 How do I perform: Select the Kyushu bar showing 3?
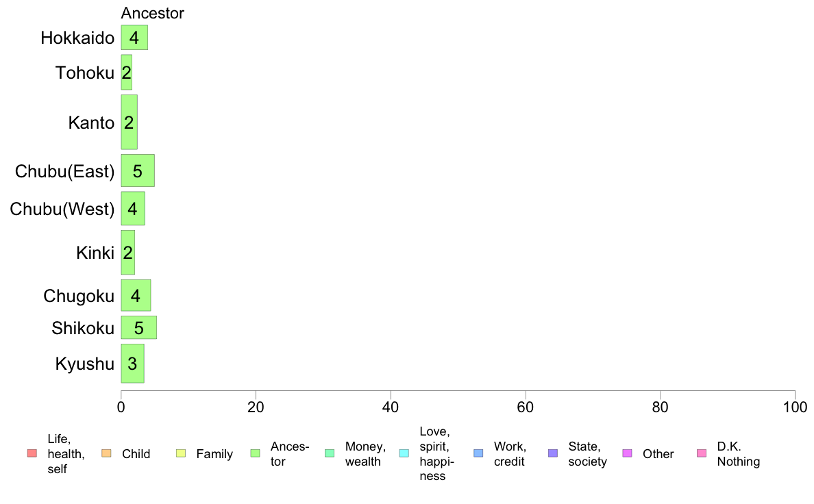[x=133, y=364]
